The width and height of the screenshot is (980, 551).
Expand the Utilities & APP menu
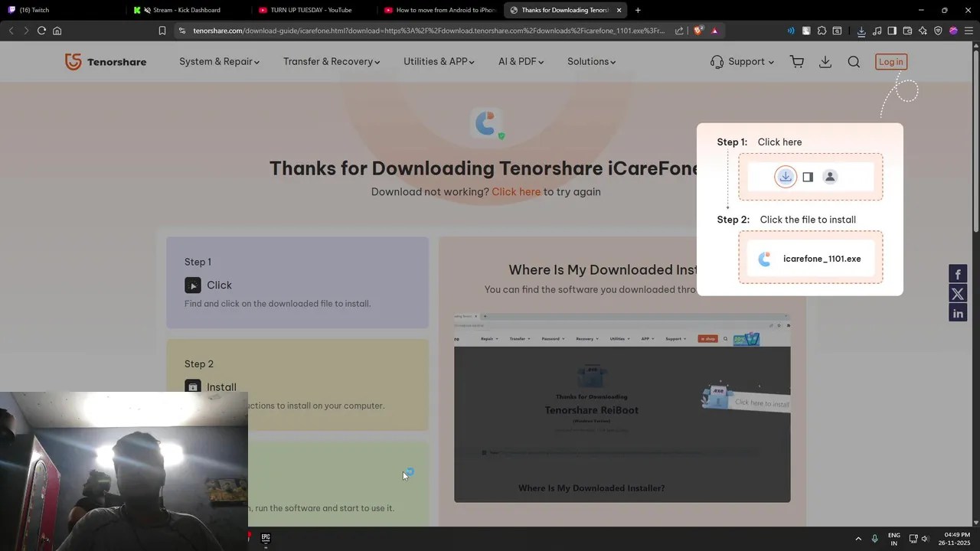tap(439, 62)
